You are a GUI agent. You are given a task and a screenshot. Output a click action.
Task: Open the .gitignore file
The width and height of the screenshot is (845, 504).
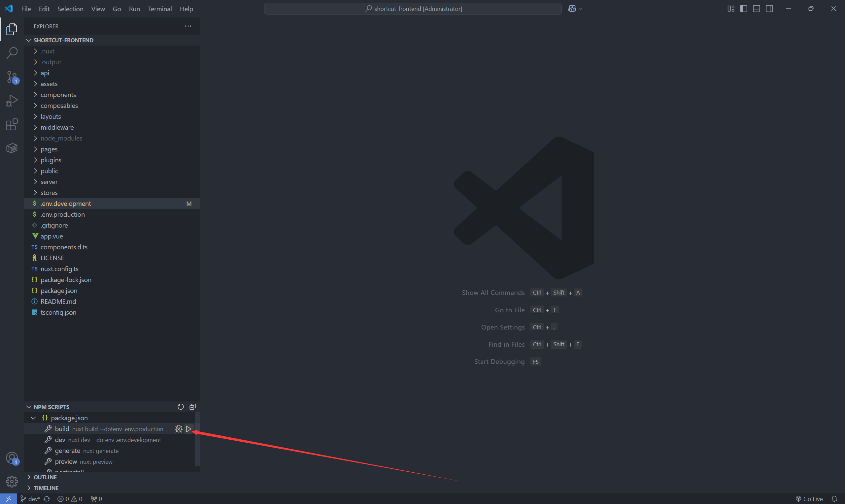pyautogui.click(x=112, y=225)
